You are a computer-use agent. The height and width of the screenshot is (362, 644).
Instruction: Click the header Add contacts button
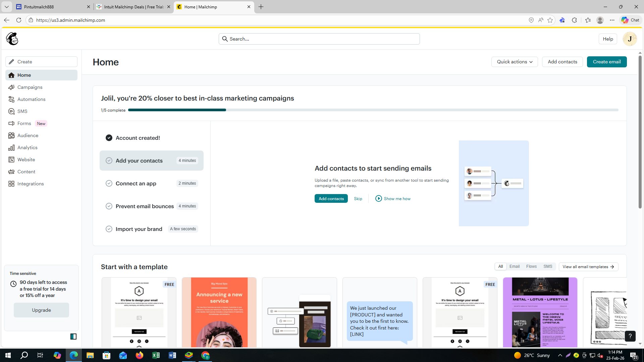pyautogui.click(x=562, y=62)
